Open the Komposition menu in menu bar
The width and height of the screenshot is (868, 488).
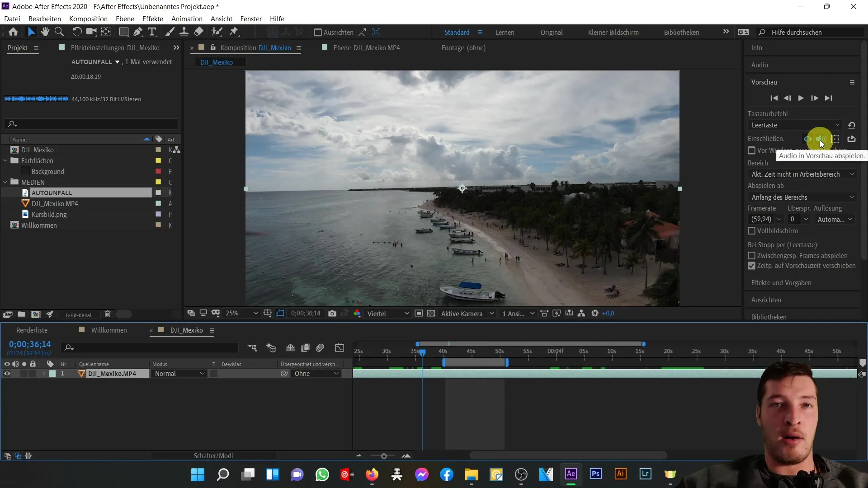coord(89,19)
